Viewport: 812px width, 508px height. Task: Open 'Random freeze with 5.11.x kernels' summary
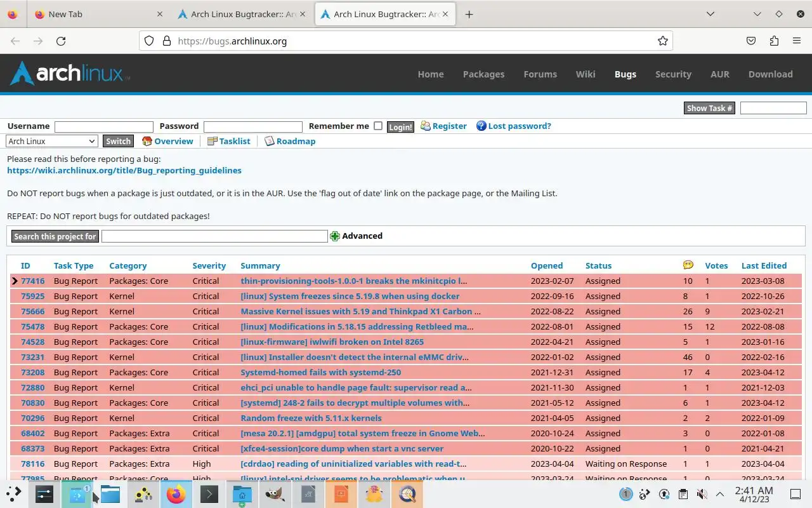311,418
